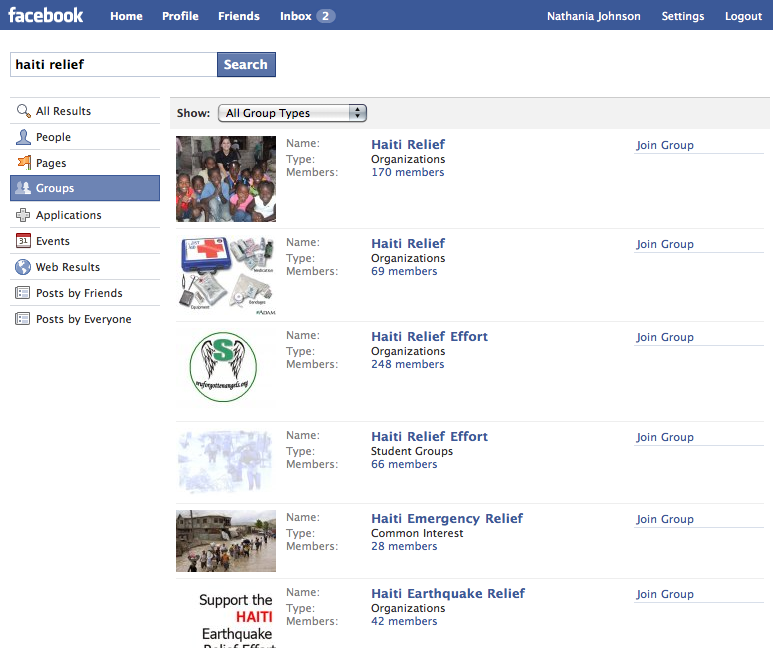This screenshot has height=648, width=773.
Task: Click the magnifier icon beside All Results
Action: click(24, 111)
